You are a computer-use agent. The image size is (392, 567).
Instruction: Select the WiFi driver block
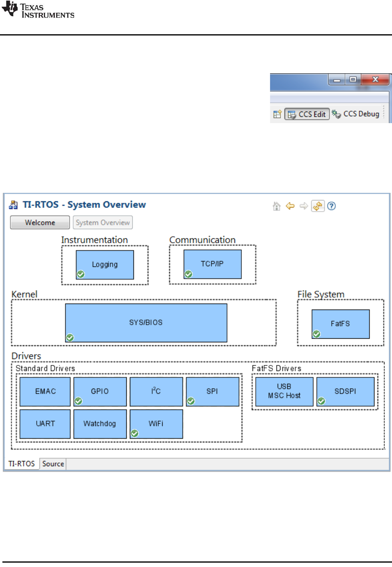[x=156, y=424]
